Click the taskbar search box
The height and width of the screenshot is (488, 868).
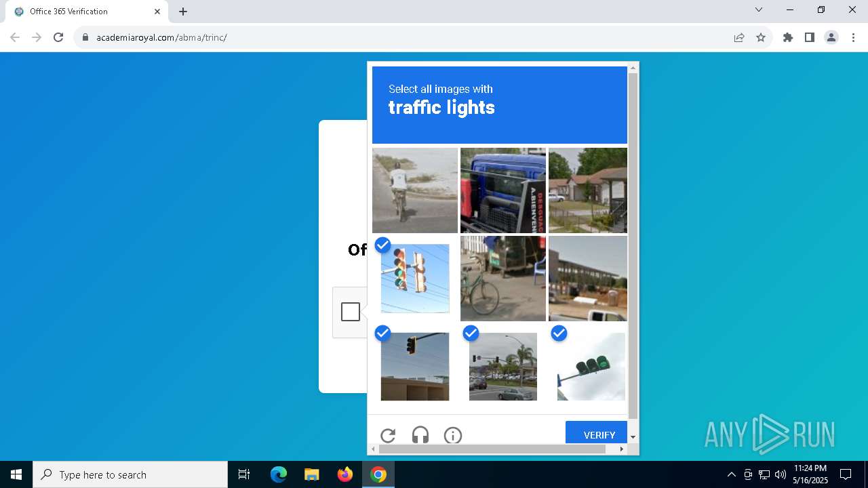tap(130, 474)
